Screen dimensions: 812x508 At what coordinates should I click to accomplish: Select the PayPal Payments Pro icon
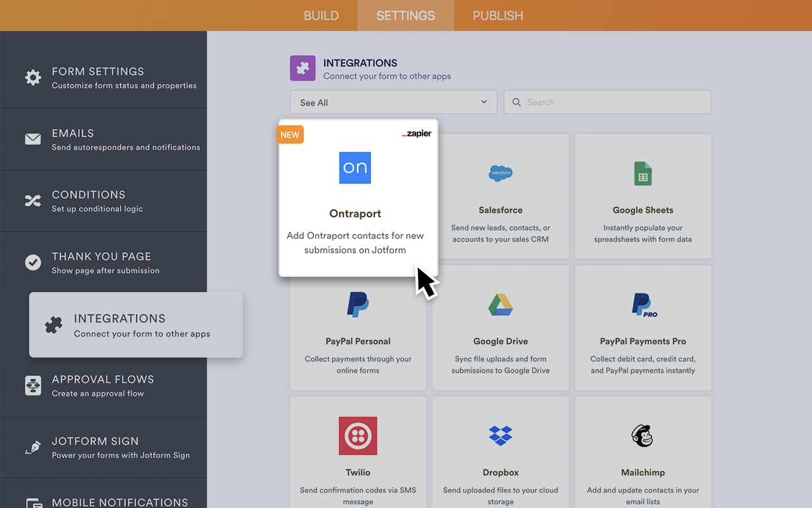coord(643,304)
